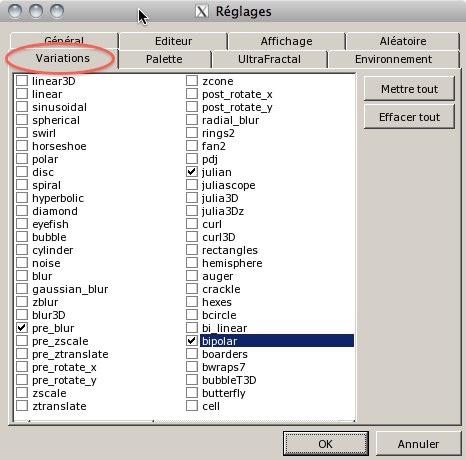Confirm settings with the OK button
Viewport: 466px width, 460px height.
326,444
